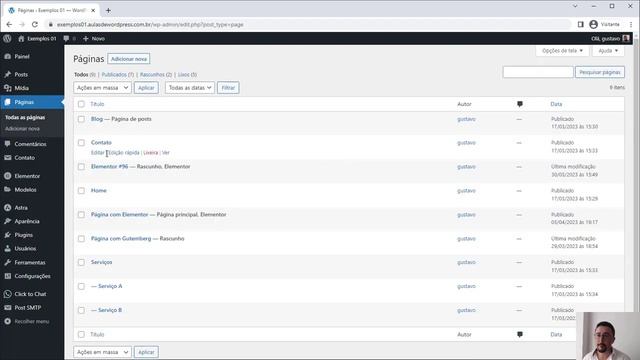Open the Contato envelope icon
640x360 pixels.
pos(8,158)
